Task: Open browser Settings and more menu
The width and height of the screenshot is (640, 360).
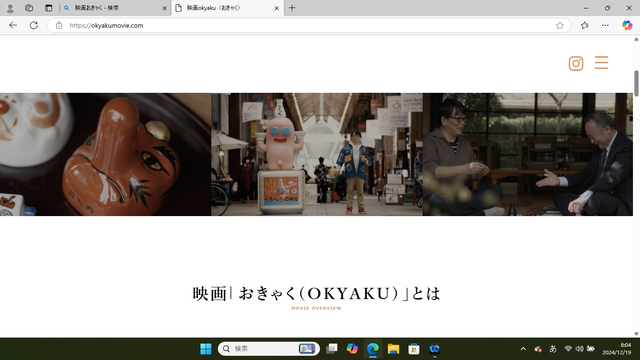Action: pos(605,25)
